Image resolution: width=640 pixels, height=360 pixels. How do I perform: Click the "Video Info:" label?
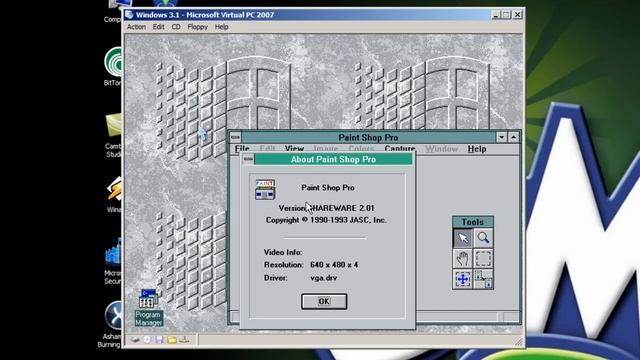click(283, 252)
